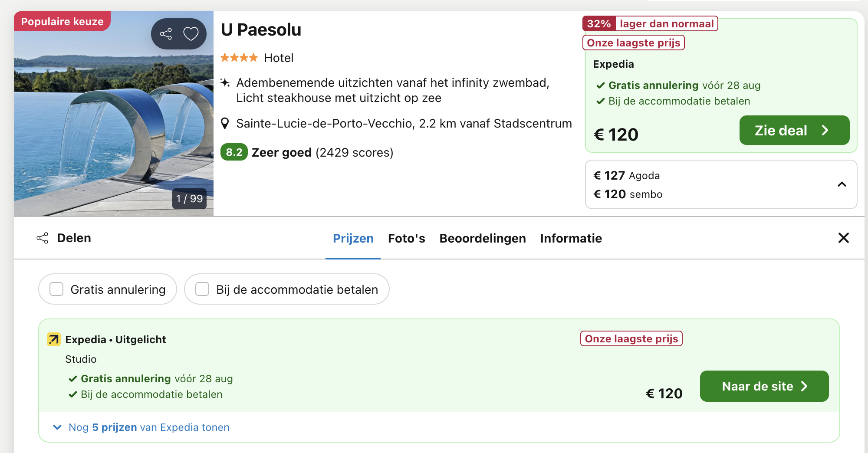Click the Zie deal button
Image resolution: width=868 pixels, height=453 pixels.
[x=794, y=130]
